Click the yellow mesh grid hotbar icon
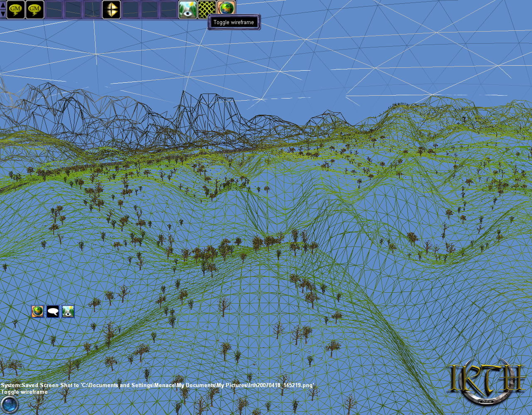532x415 pixels. click(x=207, y=10)
